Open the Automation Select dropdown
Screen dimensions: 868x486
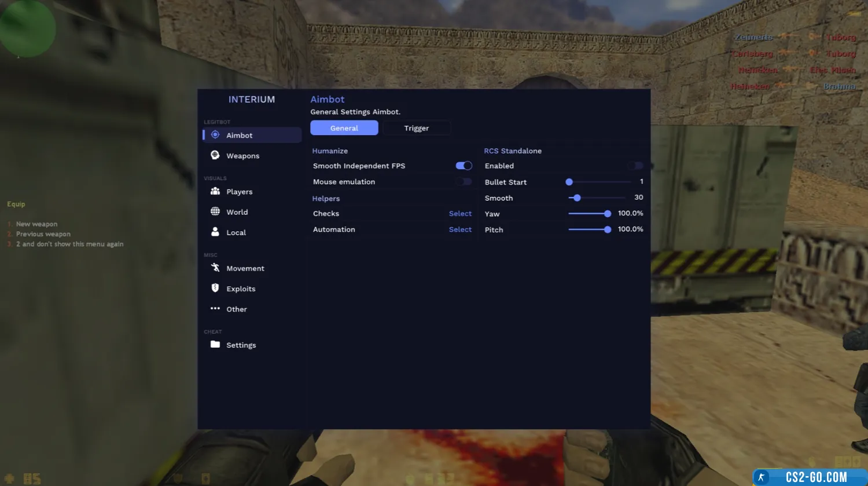(460, 230)
